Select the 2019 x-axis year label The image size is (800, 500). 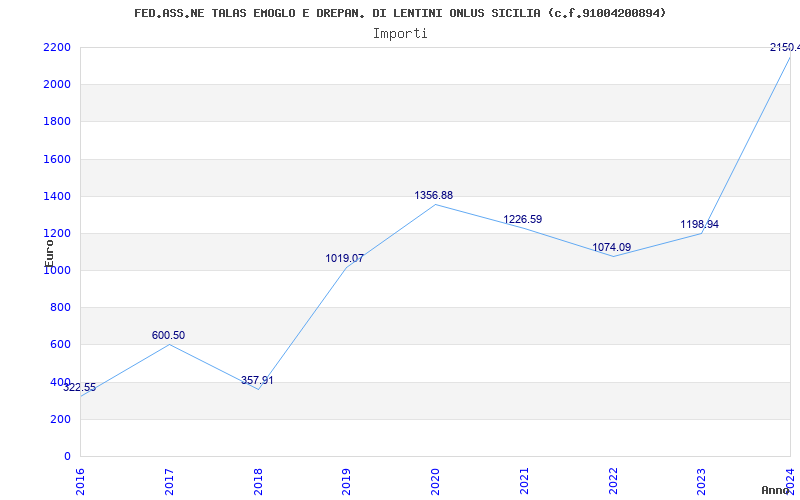click(x=346, y=481)
